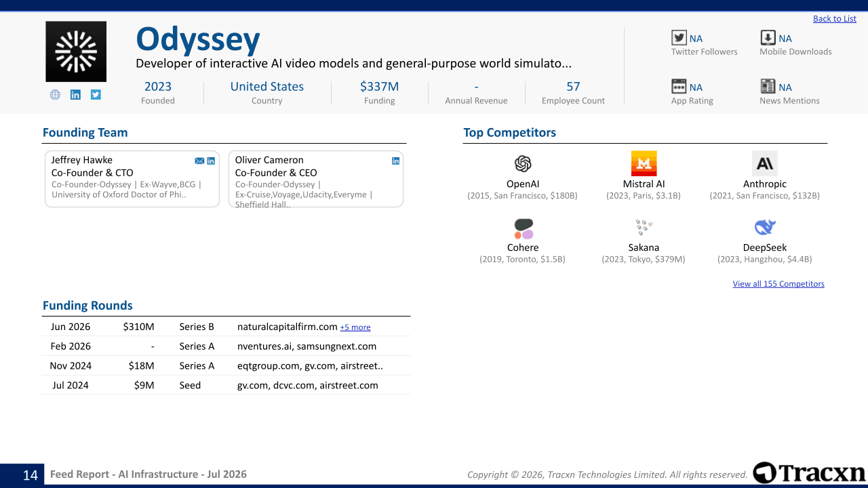Click 'Feed Report - AI Infrastructure - Jul 2026'

(149, 474)
